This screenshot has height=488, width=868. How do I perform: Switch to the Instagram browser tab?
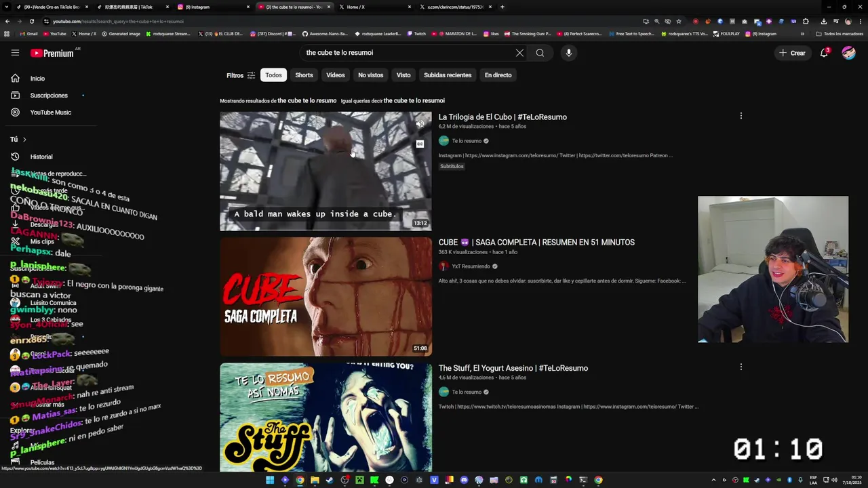[214, 7]
